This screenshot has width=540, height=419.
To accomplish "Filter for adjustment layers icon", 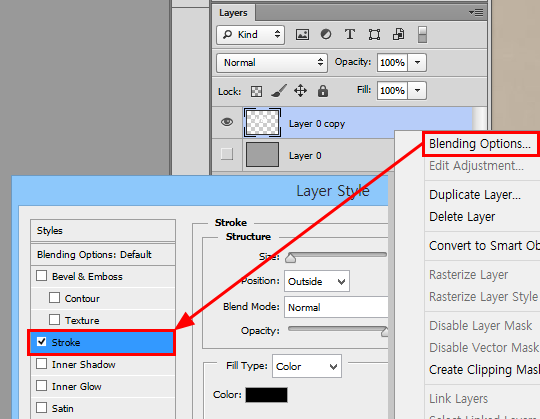I will point(326,34).
